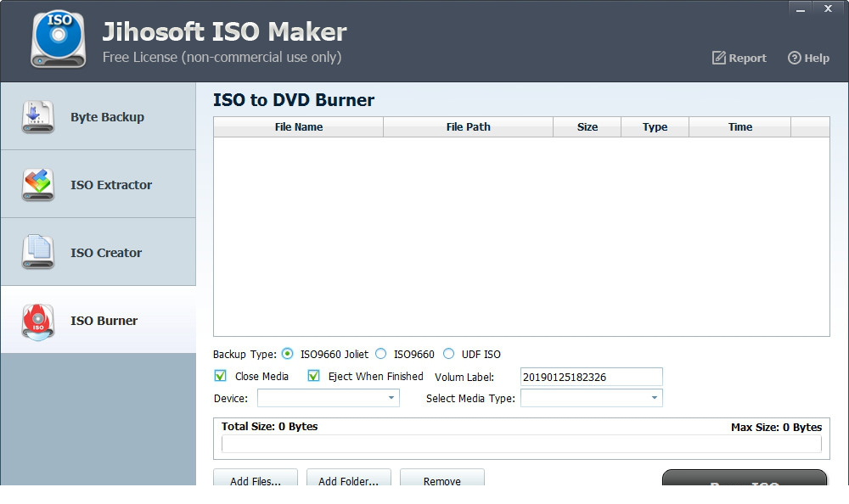Minimize the ISO Maker window

(x=801, y=8)
